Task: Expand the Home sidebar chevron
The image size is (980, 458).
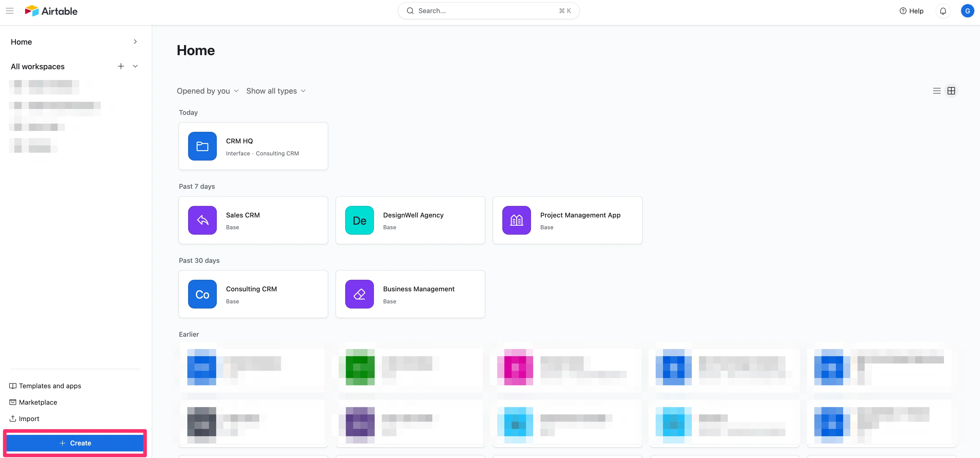Action: [x=135, y=42]
